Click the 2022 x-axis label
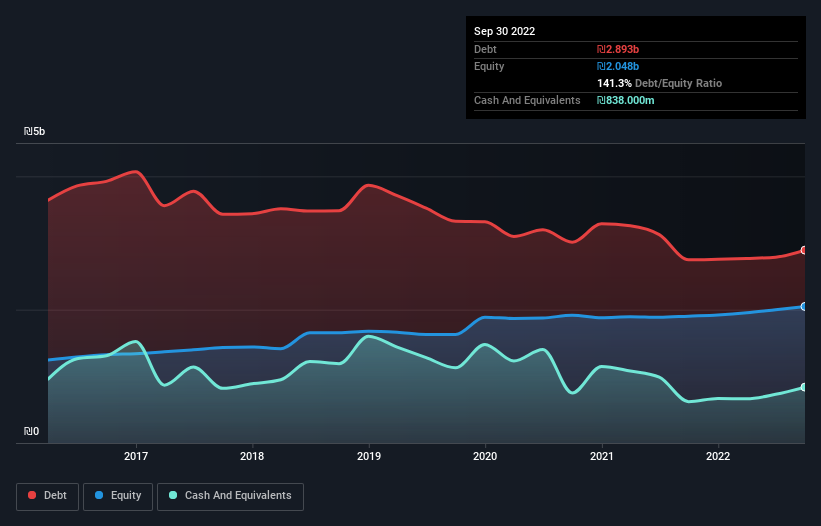This screenshot has height=526, width=821. (718, 456)
